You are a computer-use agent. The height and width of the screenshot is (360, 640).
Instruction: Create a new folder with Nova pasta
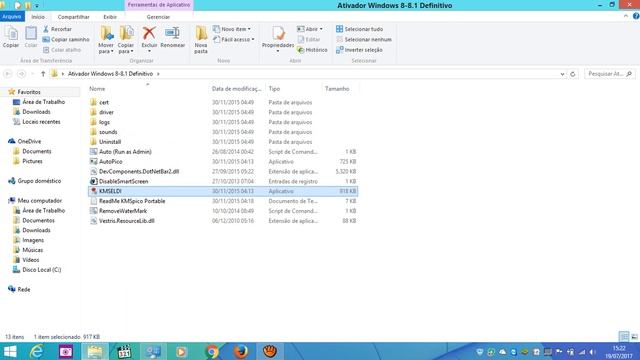tap(201, 40)
